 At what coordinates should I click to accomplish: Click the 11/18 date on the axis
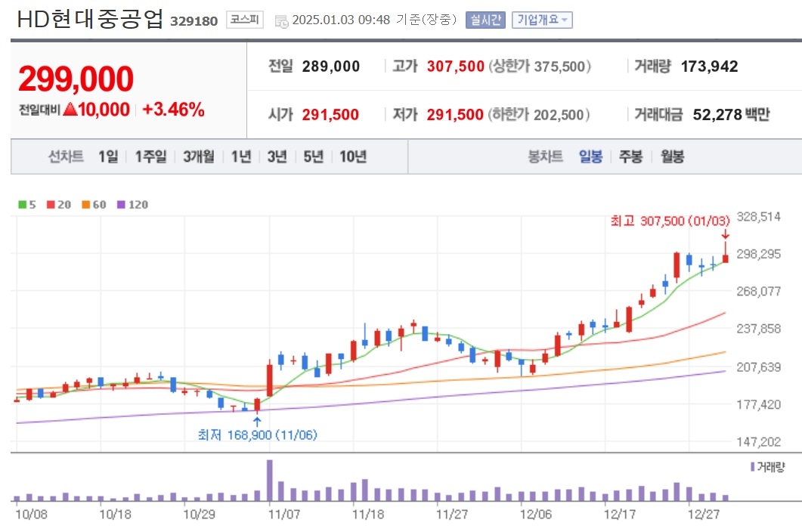click(x=368, y=514)
